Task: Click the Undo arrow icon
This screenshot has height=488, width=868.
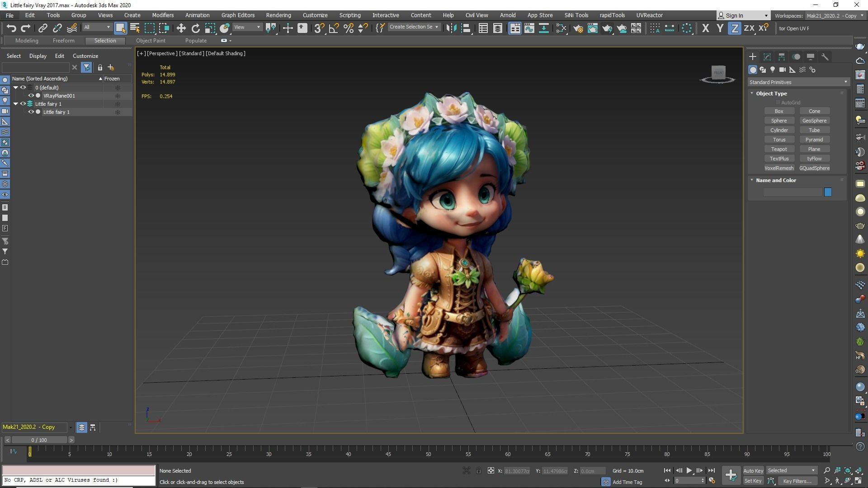Action: coord(11,28)
